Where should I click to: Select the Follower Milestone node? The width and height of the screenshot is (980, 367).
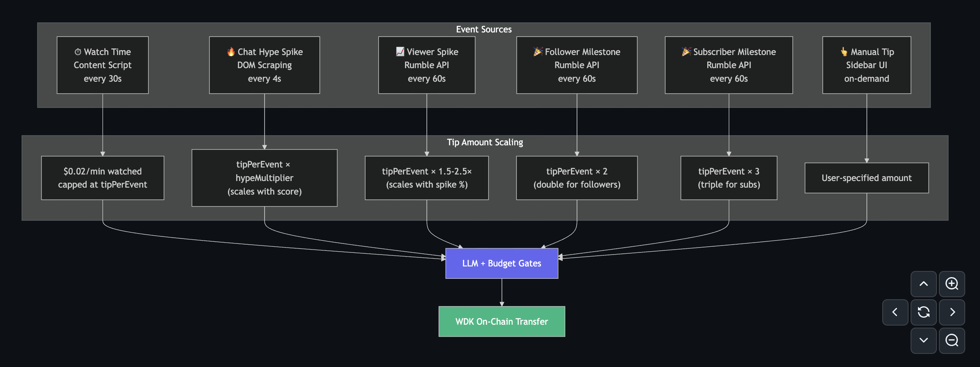tap(577, 65)
